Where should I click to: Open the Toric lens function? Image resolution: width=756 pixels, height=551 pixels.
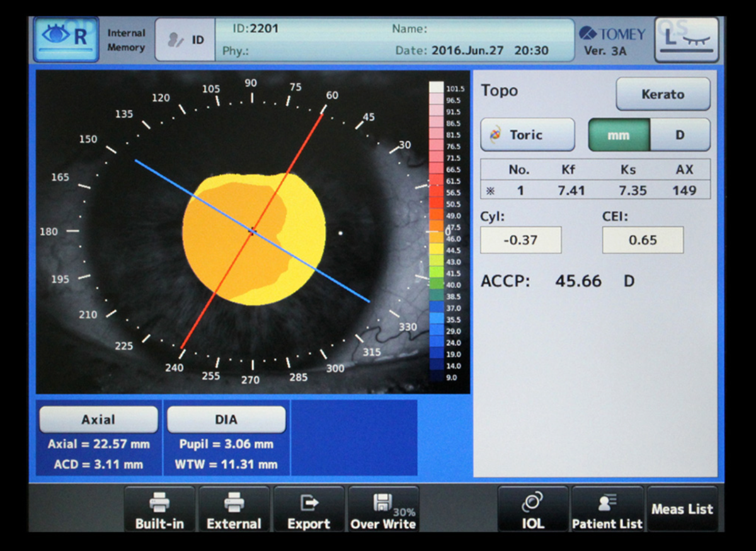click(527, 135)
